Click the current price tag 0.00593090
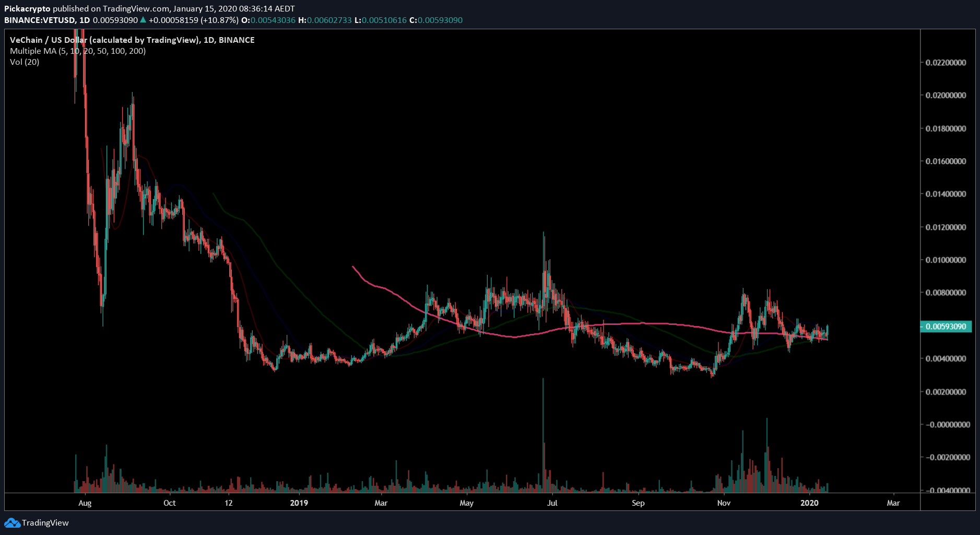The height and width of the screenshot is (535, 980). tap(946, 327)
